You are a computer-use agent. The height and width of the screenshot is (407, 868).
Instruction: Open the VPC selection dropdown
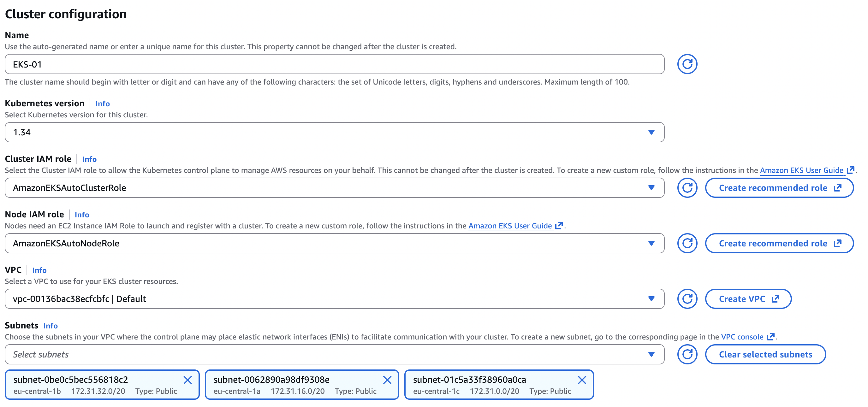334,299
